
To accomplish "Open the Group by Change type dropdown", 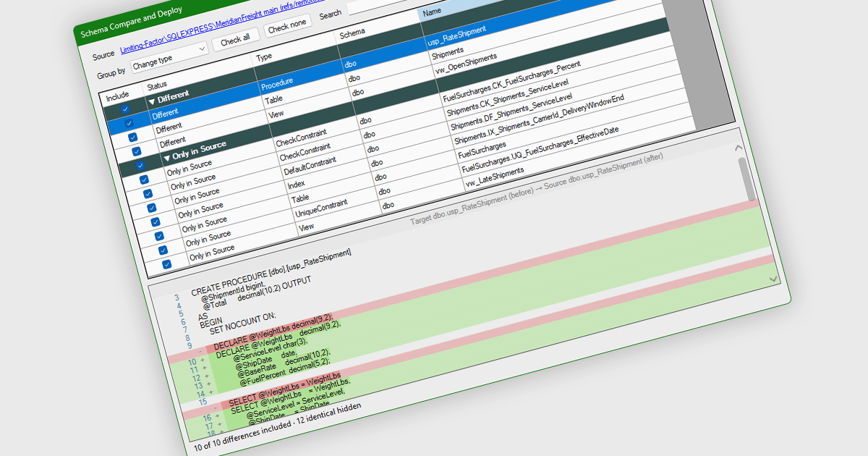I will click(170, 57).
